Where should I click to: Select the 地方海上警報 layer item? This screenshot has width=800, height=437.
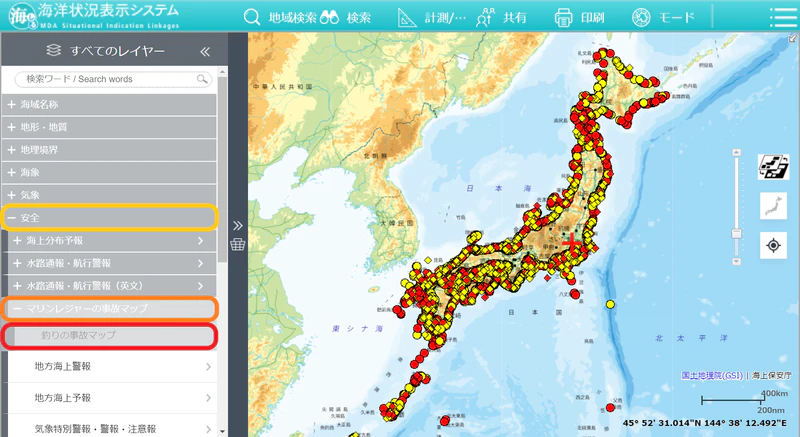tap(112, 367)
